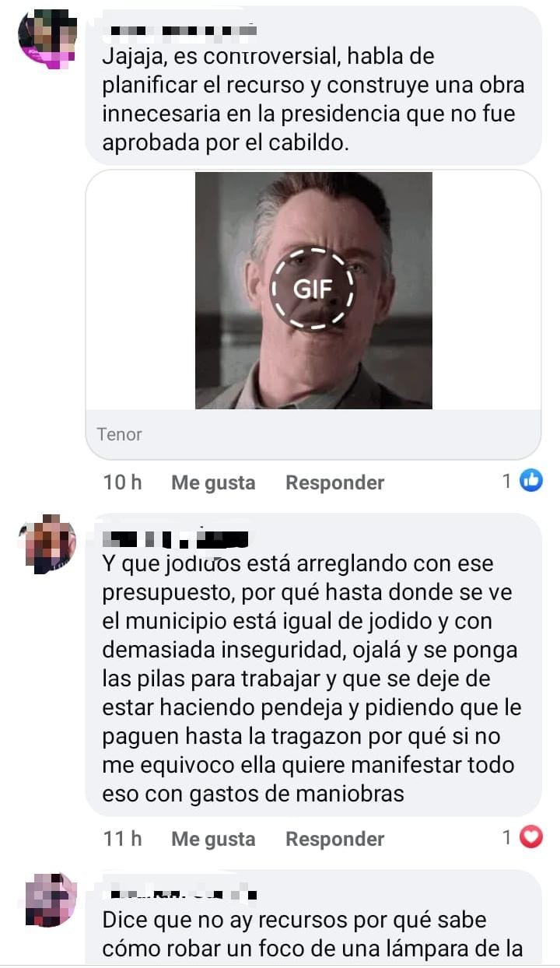The image size is (560, 968).
Task: Click the 10 h timestamp
Action: click(122, 482)
